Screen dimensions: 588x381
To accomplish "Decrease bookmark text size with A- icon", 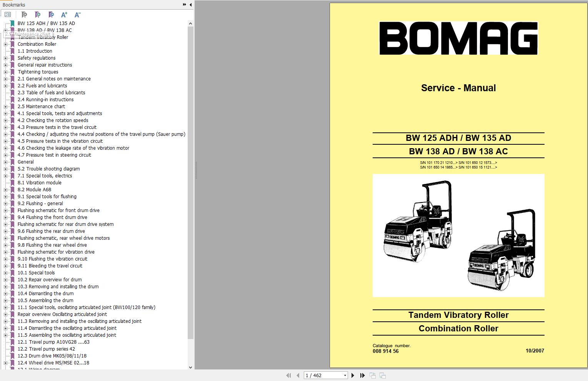I will pyautogui.click(x=77, y=15).
